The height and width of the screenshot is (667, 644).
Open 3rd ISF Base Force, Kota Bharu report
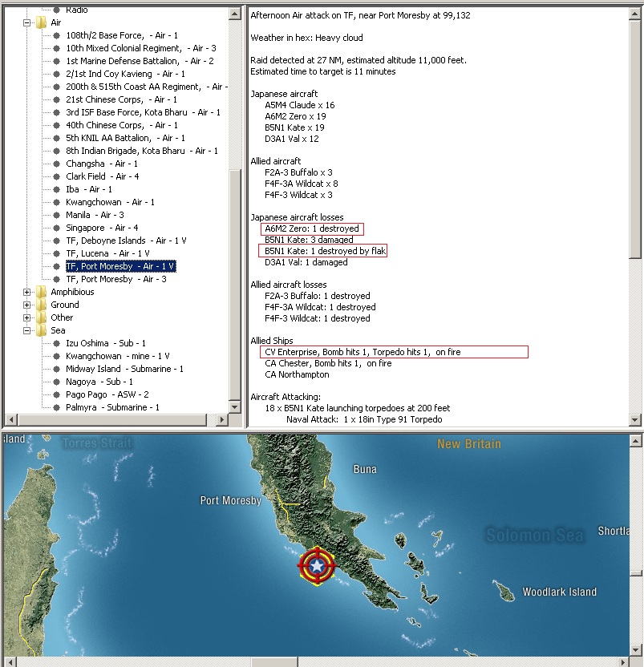[143, 112]
